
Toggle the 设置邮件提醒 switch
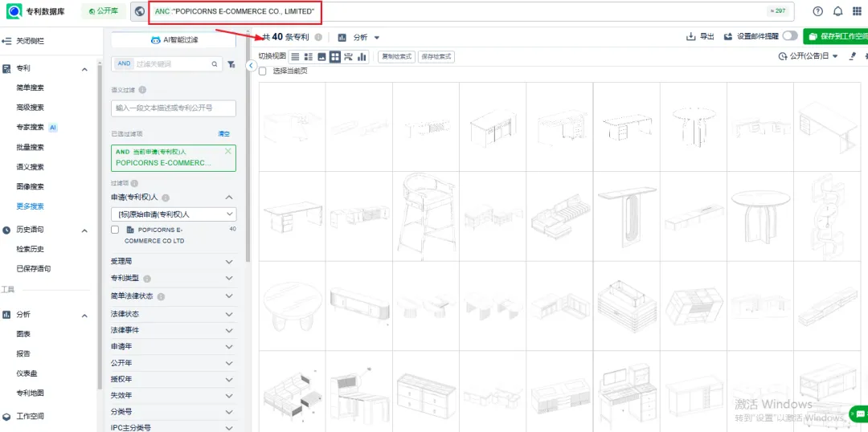tap(790, 36)
